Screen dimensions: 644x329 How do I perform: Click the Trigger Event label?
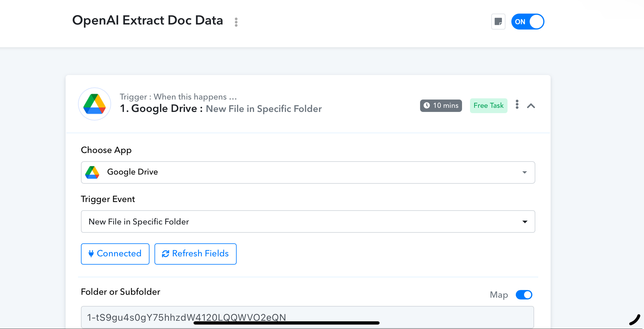tap(108, 199)
